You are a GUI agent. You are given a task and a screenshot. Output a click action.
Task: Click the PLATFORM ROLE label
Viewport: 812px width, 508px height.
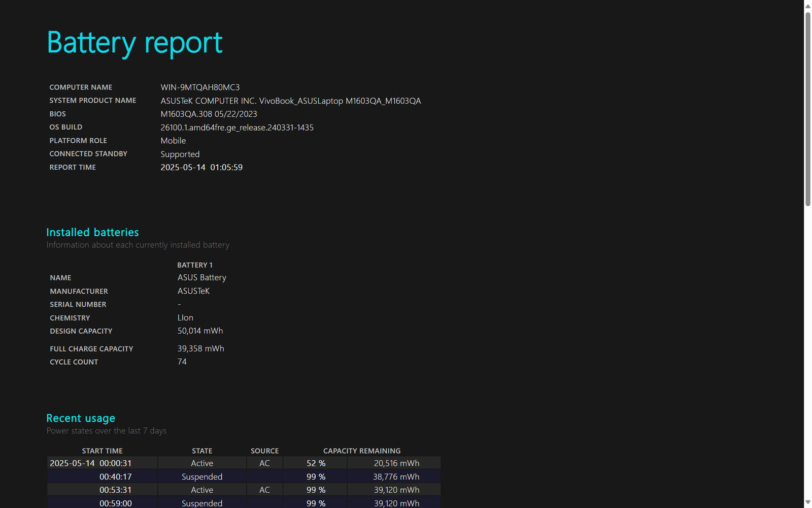tap(78, 141)
